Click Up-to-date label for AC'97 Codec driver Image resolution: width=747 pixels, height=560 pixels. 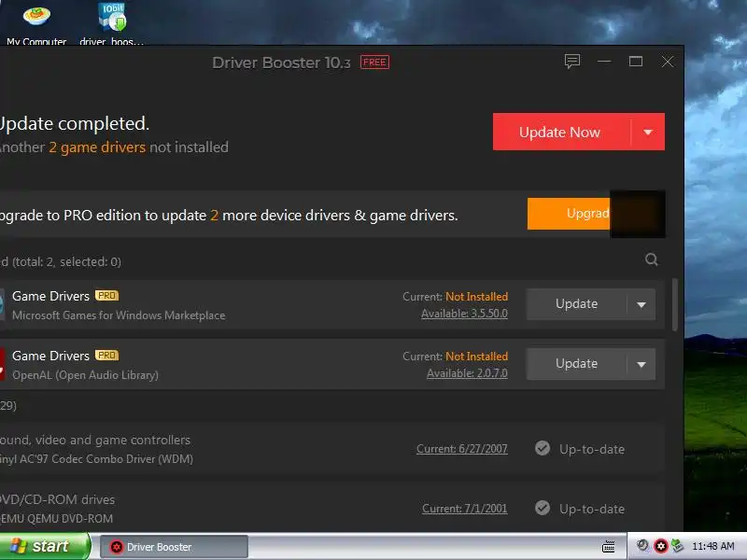592,449
